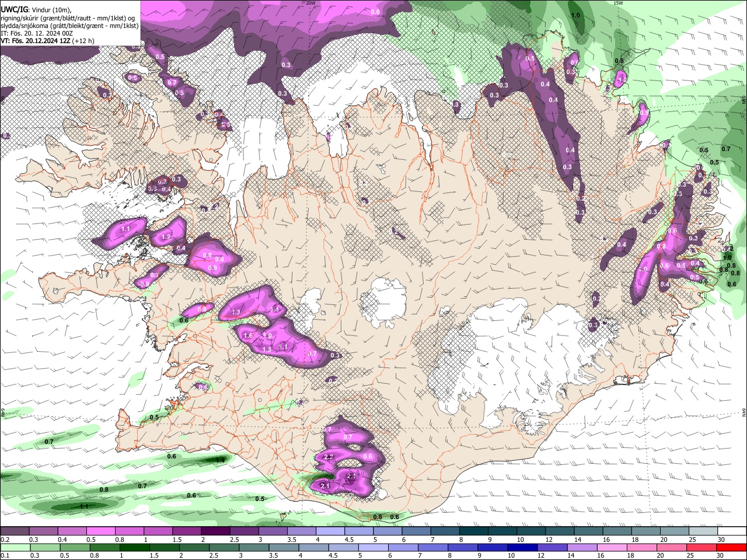Click the 20W longitude label
Viewport: 747px width, 560px height.
click(x=310, y=2)
